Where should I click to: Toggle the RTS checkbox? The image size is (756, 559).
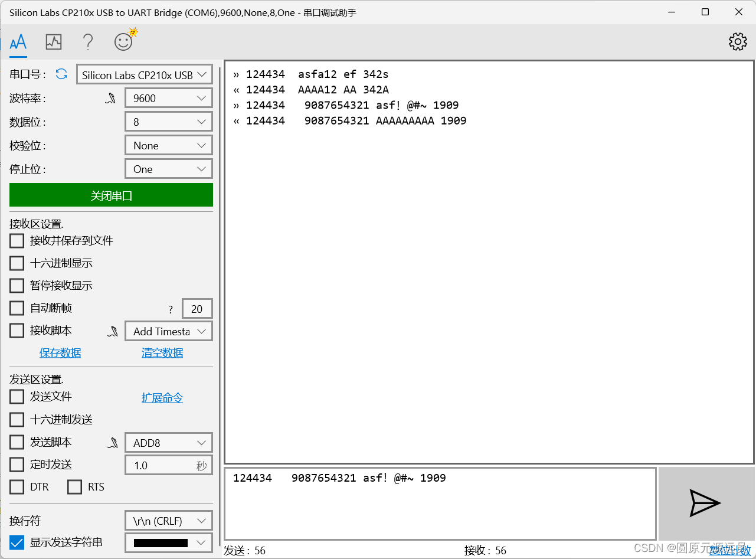point(74,487)
